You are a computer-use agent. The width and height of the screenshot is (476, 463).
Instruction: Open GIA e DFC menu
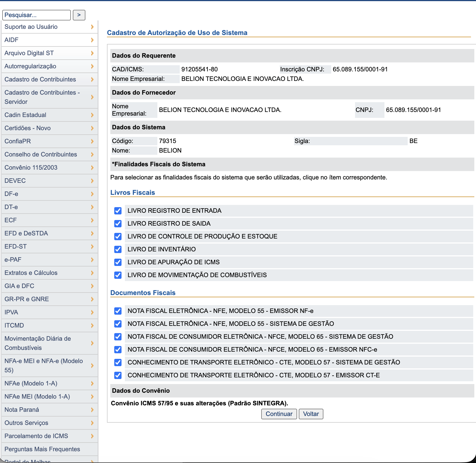pyautogui.click(x=50, y=286)
